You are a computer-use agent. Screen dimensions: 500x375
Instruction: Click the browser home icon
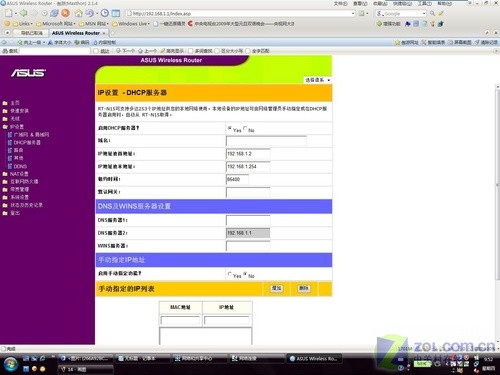(78, 13)
